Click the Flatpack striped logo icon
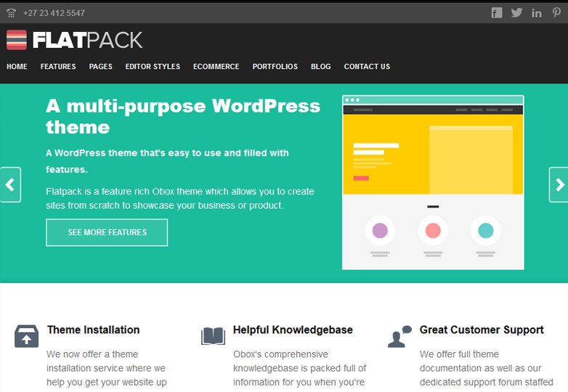Screen dimensions: 568x392 17,40
